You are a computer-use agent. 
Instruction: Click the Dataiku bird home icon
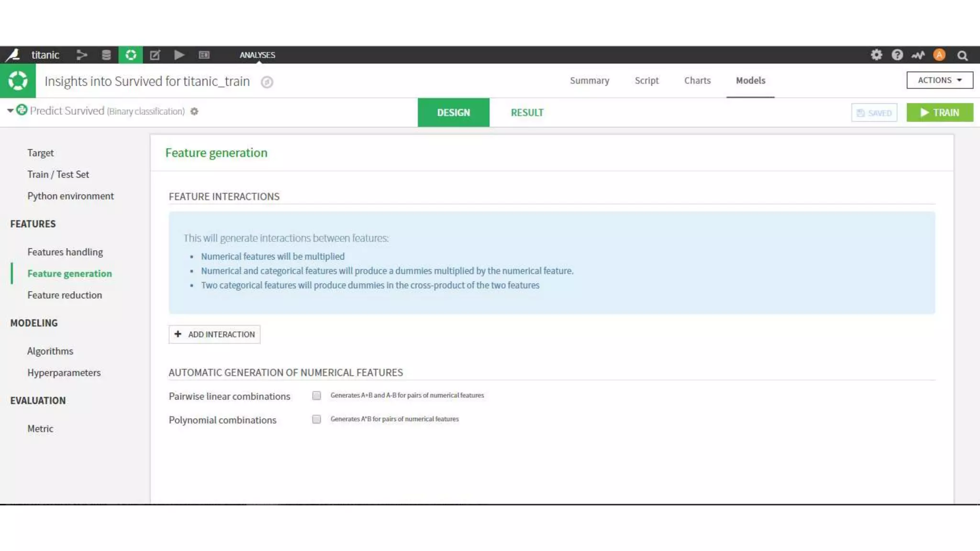pos(13,55)
